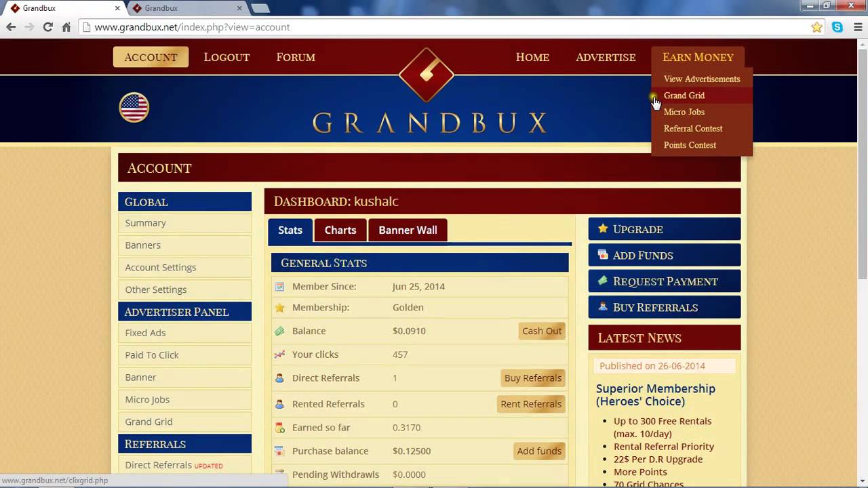Viewport: 868px width, 488px height.
Task: Click the Membership star icon
Action: coord(279,308)
